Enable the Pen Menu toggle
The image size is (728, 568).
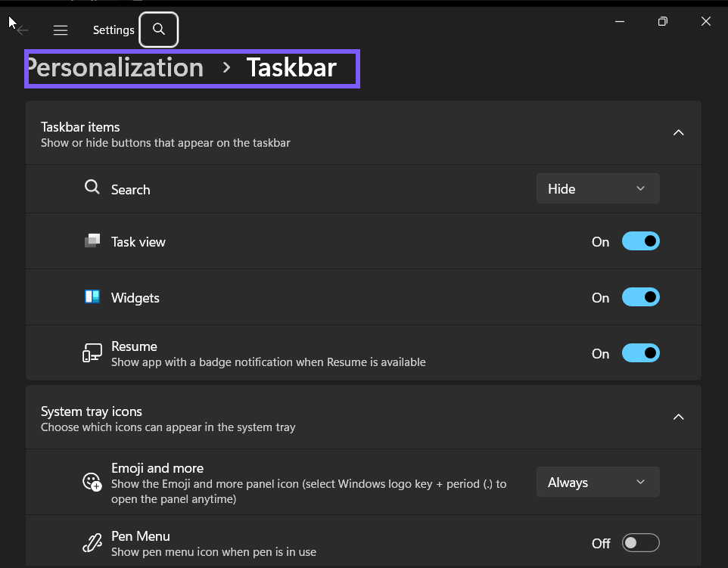click(x=641, y=543)
